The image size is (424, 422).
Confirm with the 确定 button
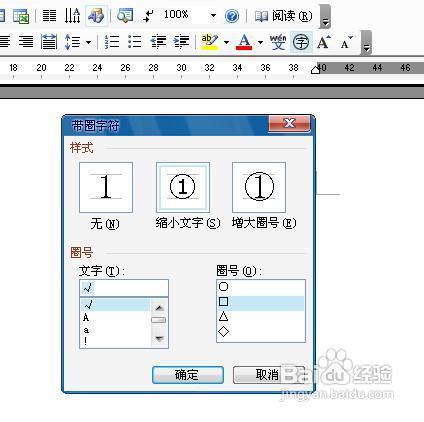(x=188, y=375)
